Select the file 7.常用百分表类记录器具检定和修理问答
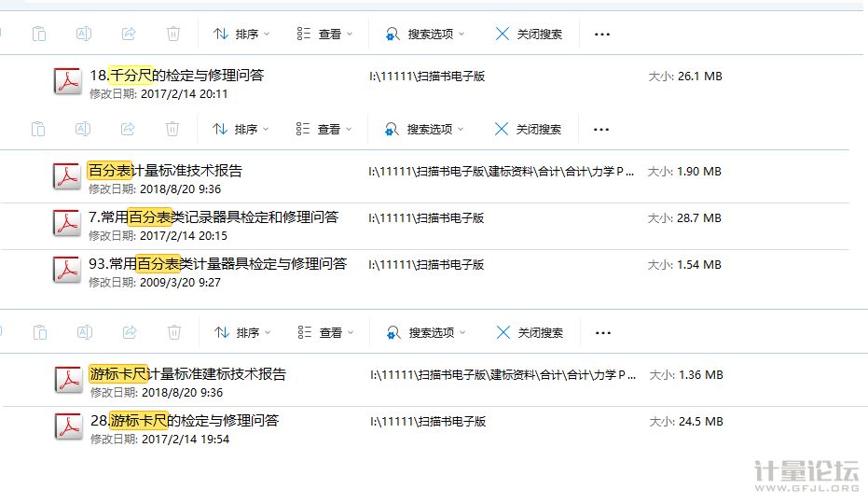The image size is (868, 503). click(x=214, y=217)
